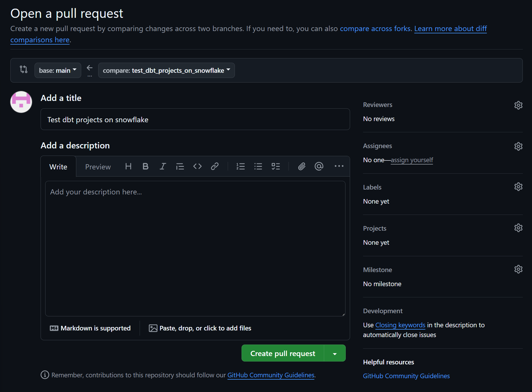Click the Markdown icon

click(x=54, y=328)
